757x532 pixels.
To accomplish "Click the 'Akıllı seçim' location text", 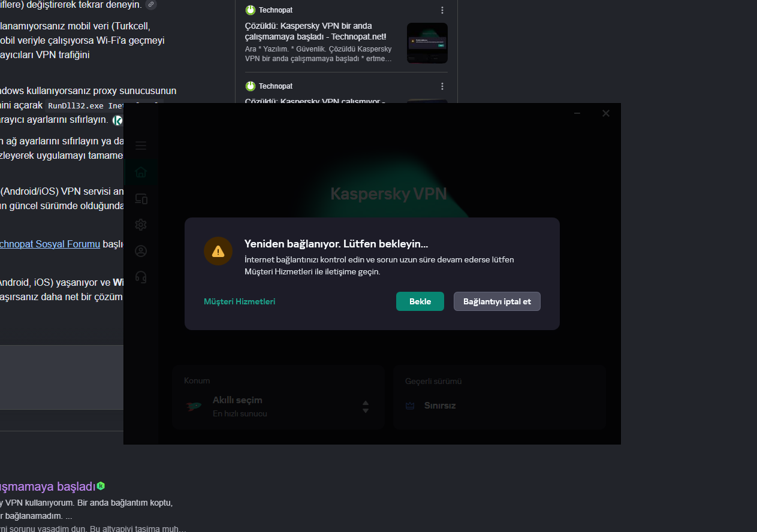I will click(237, 400).
